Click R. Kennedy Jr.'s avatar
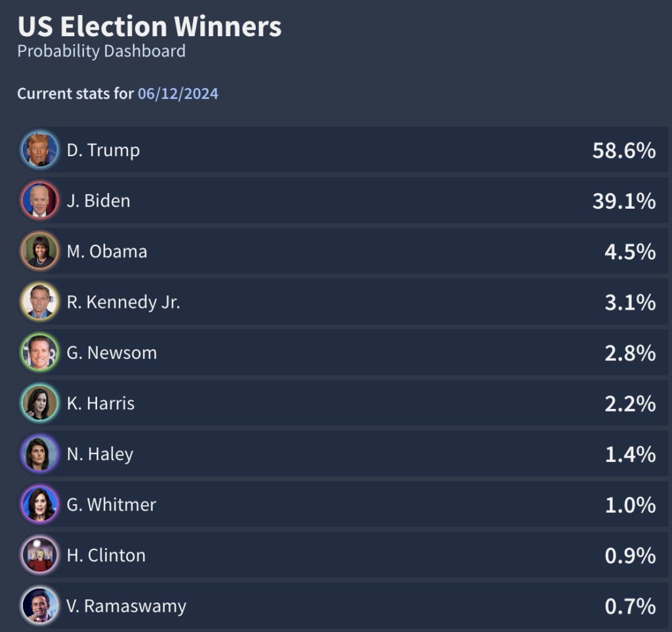Image resolution: width=672 pixels, height=632 pixels. tap(39, 302)
